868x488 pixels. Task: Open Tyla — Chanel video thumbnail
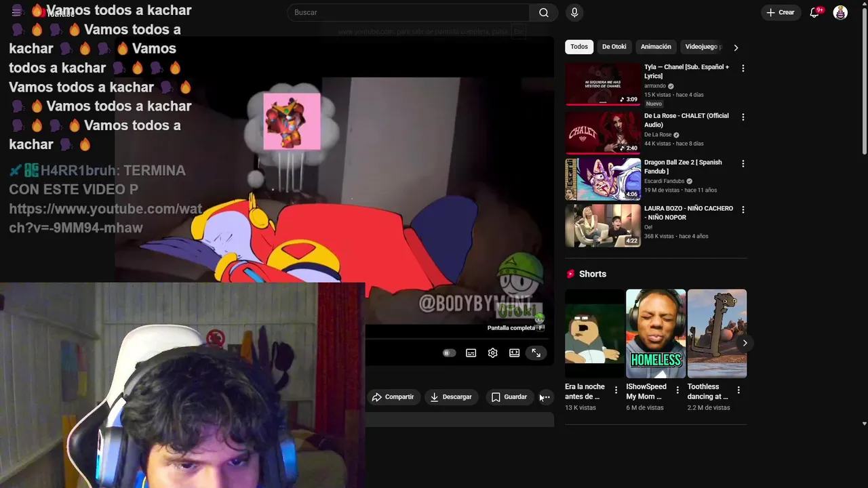pyautogui.click(x=603, y=84)
